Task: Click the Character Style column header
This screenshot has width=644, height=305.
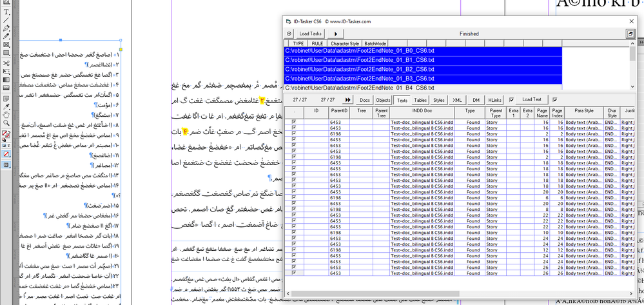Action: click(x=345, y=43)
